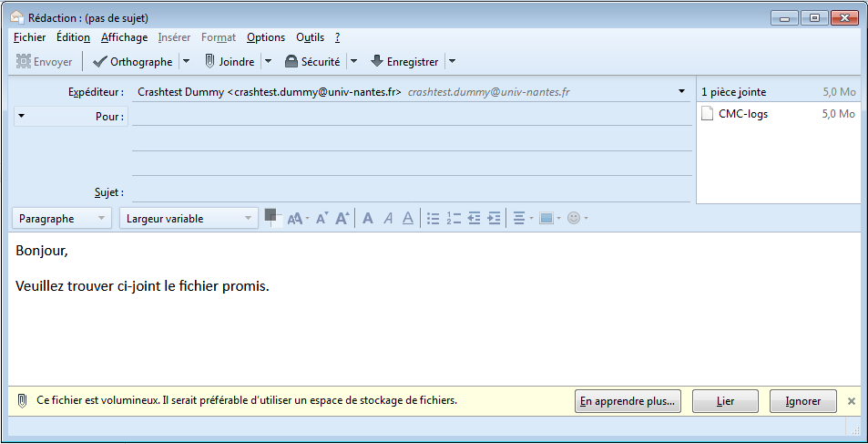Expand the Largeur variable font dropdown

189,219
